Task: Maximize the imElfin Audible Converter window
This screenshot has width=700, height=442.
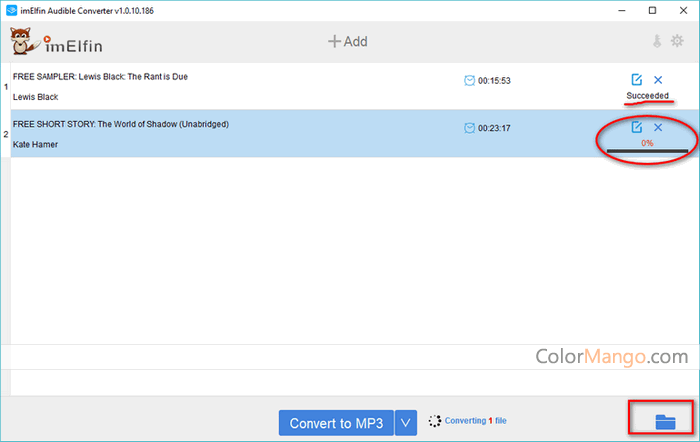Action: [x=652, y=10]
